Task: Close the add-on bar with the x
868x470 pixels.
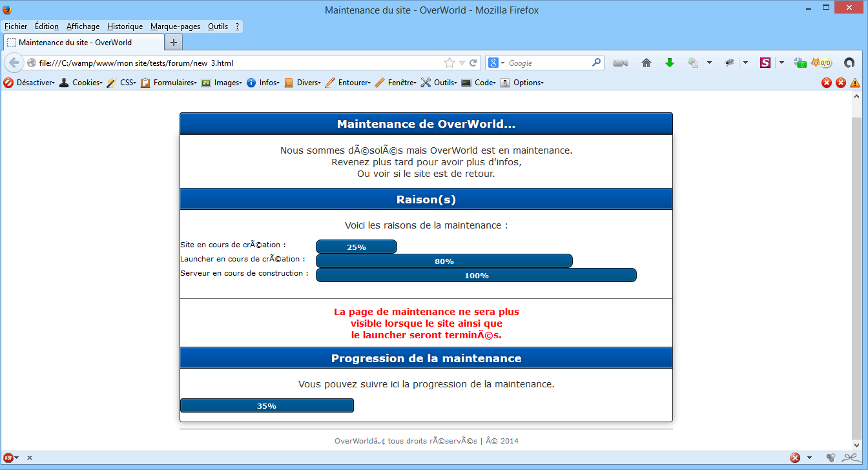Action: click(30, 458)
